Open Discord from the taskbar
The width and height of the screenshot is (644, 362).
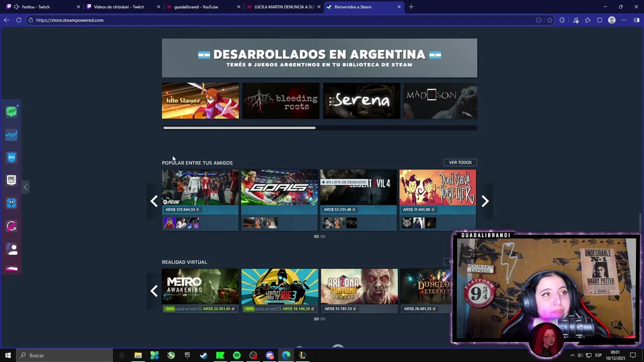(x=270, y=355)
